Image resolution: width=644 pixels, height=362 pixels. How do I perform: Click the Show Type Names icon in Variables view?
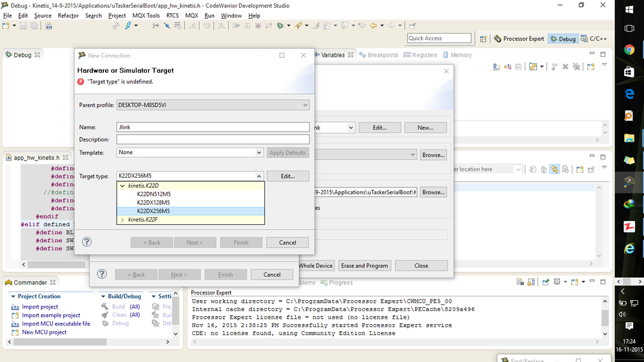tap(496, 66)
